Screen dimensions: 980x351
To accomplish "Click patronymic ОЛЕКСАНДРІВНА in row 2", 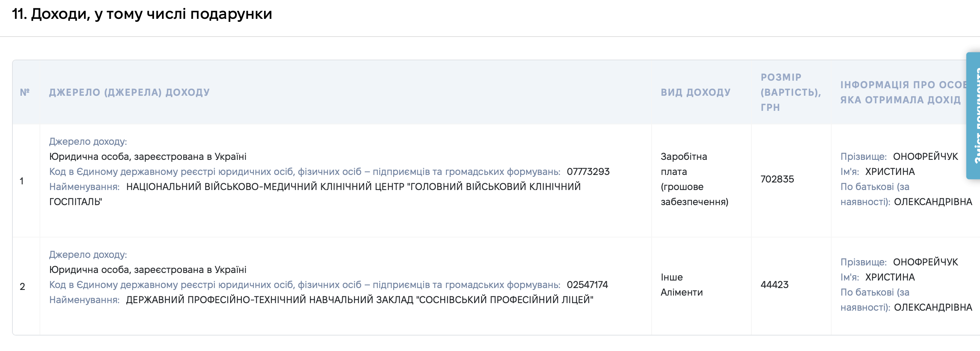I will pyautogui.click(x=933, y=307).
